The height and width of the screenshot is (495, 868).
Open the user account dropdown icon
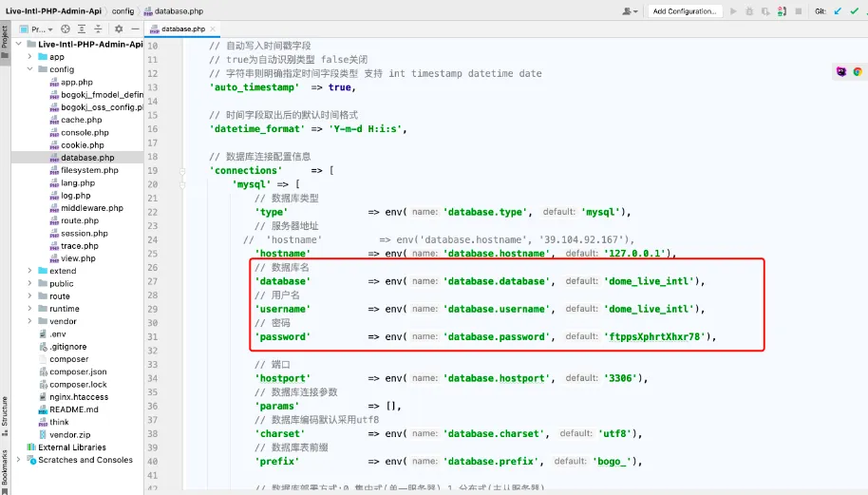click(x=630, y=11)
